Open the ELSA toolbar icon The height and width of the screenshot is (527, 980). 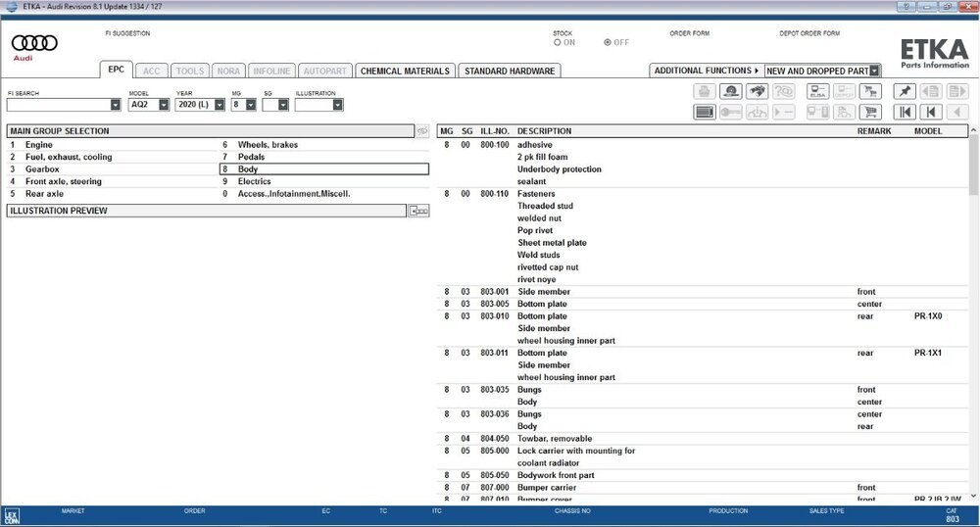pos(817,91)
